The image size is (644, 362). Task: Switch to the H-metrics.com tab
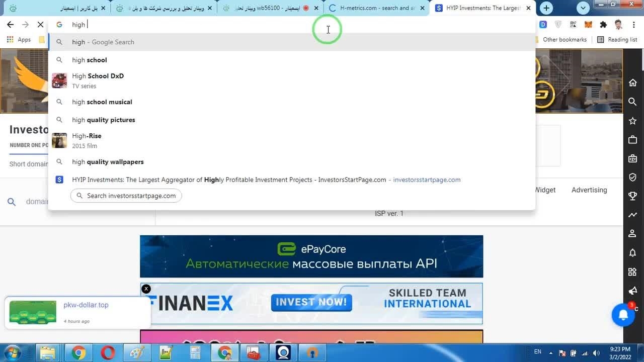point(377,8)
